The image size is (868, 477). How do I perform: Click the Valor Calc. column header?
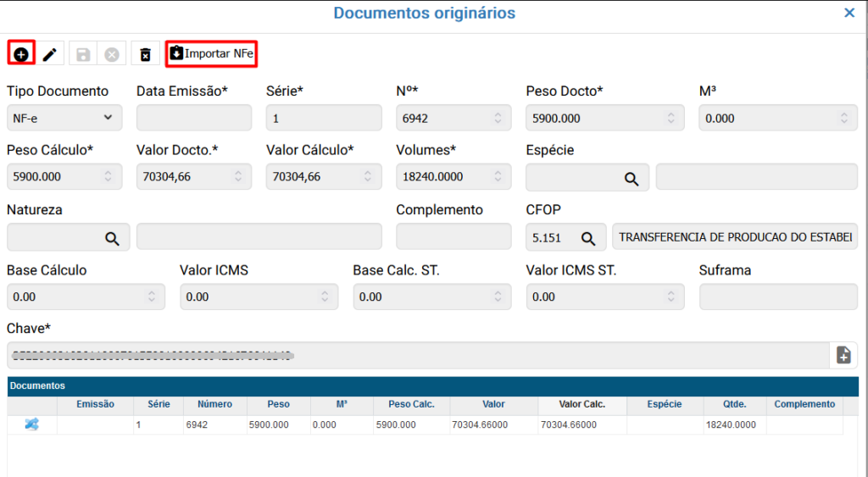click(x=582, y=404)
